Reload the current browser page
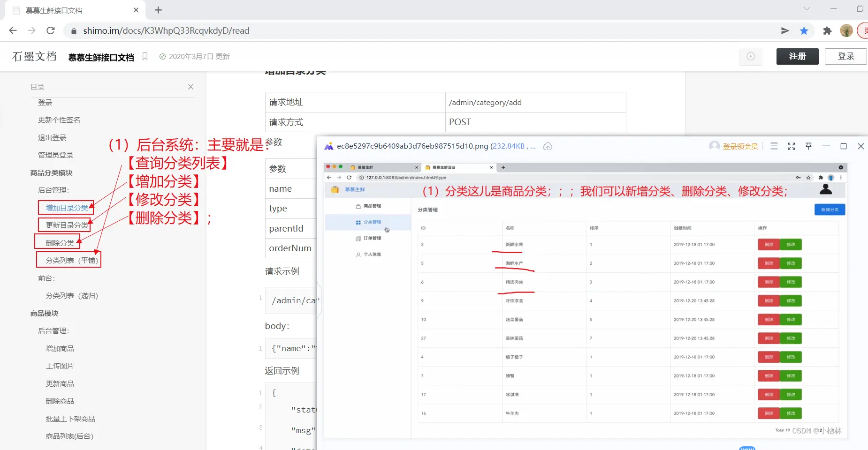The image size is (868, 450). (x=51, y=31)
